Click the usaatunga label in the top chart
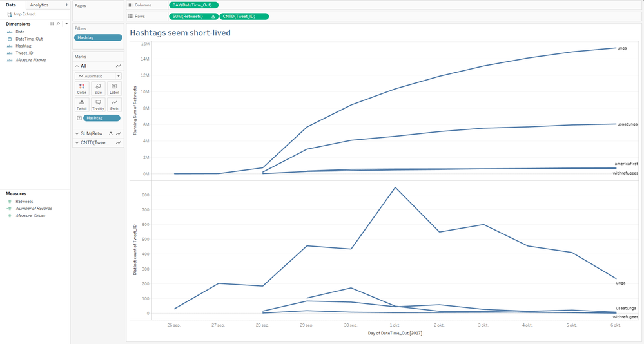644x344 pixels. click(x=627, y=124)
